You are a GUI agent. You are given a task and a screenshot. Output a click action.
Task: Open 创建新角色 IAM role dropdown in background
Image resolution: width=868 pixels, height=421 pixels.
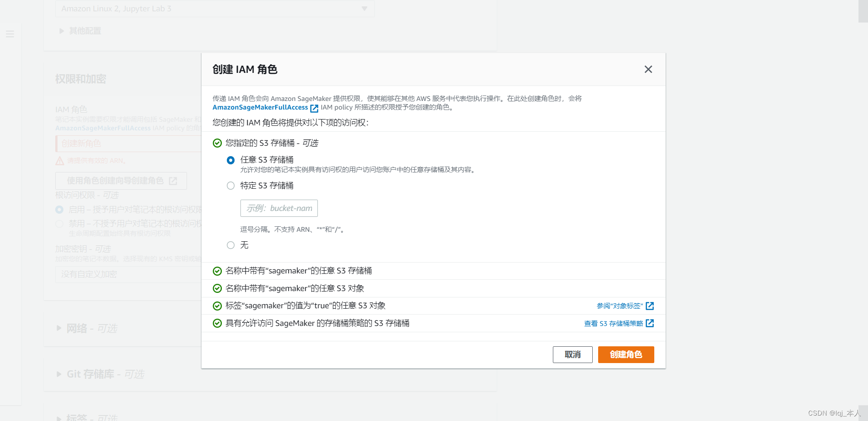(129, 144)
